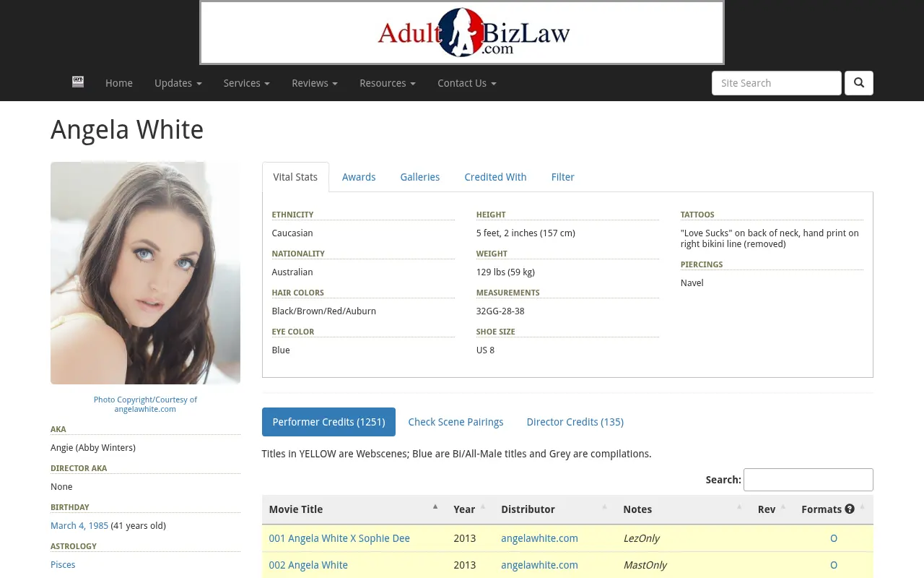This screenshot has height=578, width=924.
Task: Open the March 4, 1985 birthday link
Action: click(x=79, y=526)
